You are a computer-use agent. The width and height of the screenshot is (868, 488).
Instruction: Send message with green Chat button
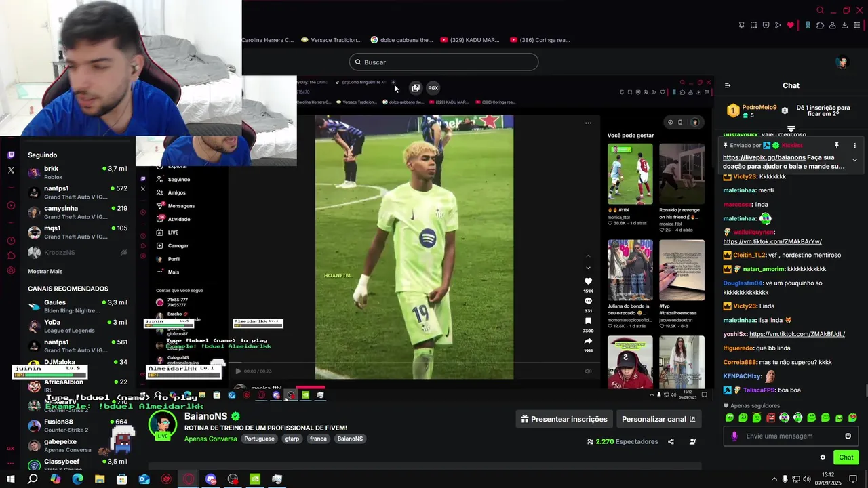[846, 457]
